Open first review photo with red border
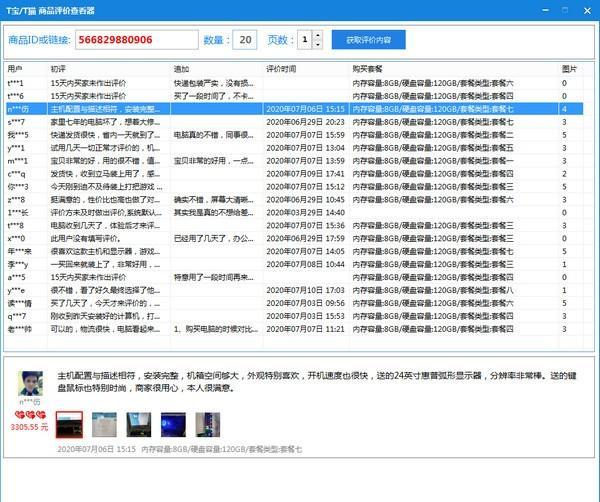Viewport: 600px width, 502px height. click(69, 424)
